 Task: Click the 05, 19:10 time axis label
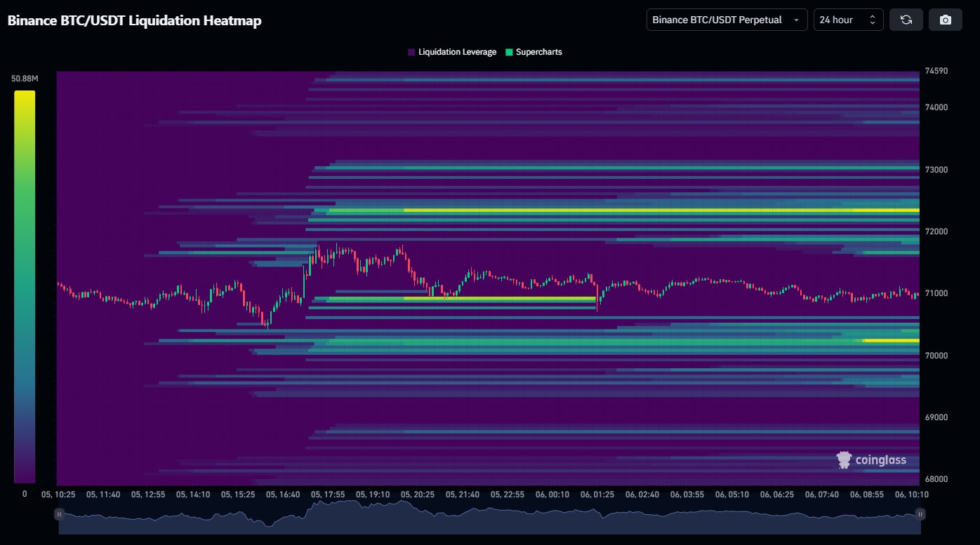[x=373, y=494]
